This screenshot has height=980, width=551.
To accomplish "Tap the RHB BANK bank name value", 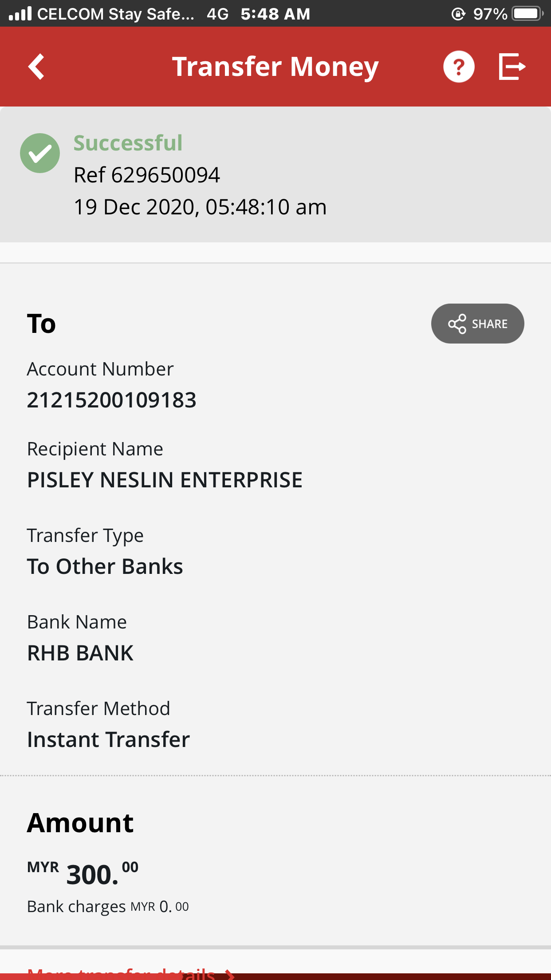I will click(x=80, y=653).
